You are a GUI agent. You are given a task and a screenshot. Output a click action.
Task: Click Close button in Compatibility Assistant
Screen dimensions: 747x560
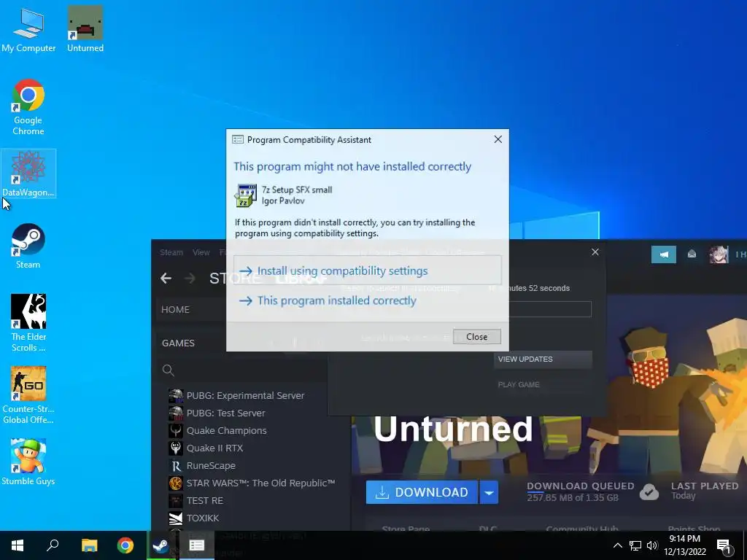tap(476, 337)
